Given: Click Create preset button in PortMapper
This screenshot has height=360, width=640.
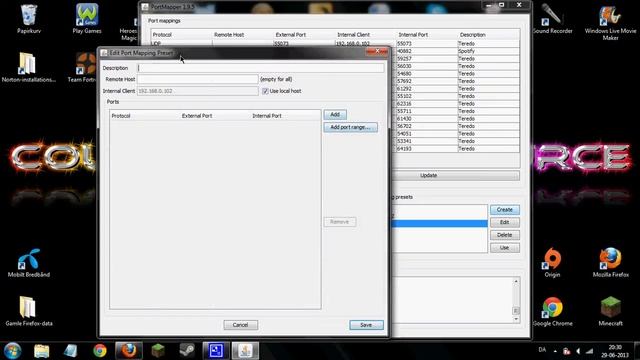Looking at the screenshot, I should pos(504,210).
